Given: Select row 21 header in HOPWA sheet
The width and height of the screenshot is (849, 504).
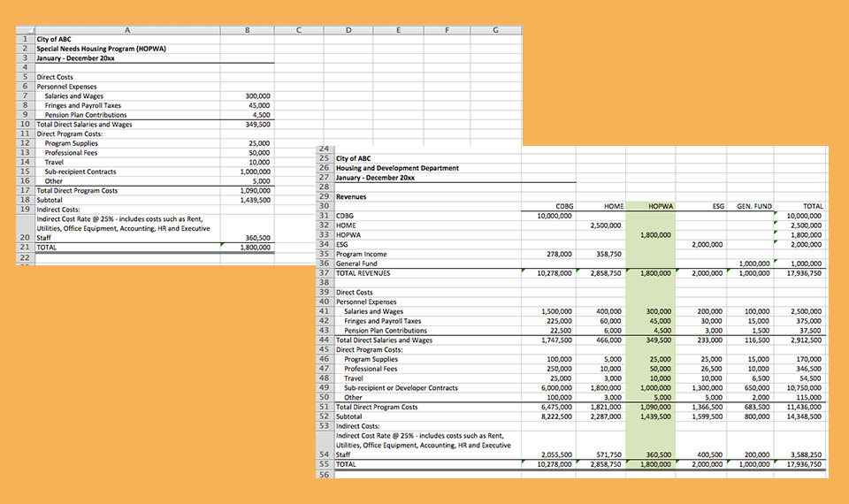Looking at the screenshot, I should pos(26,248).
